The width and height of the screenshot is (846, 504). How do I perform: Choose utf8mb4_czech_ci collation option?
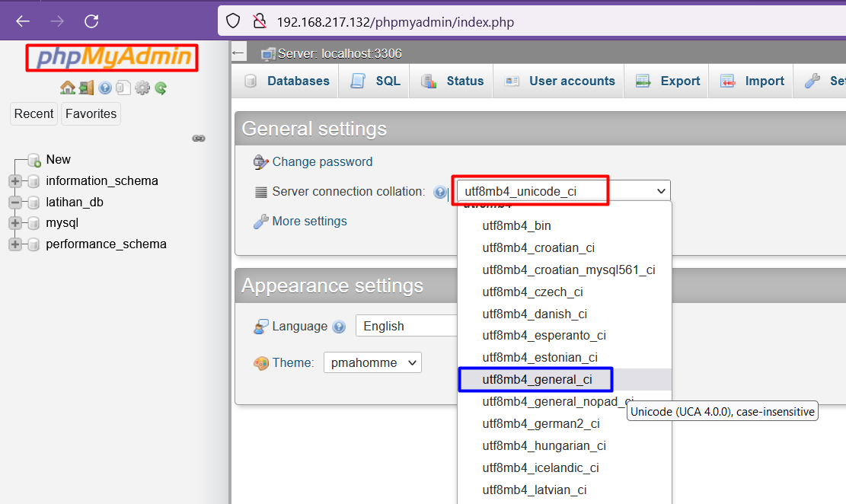click(564, 292)
